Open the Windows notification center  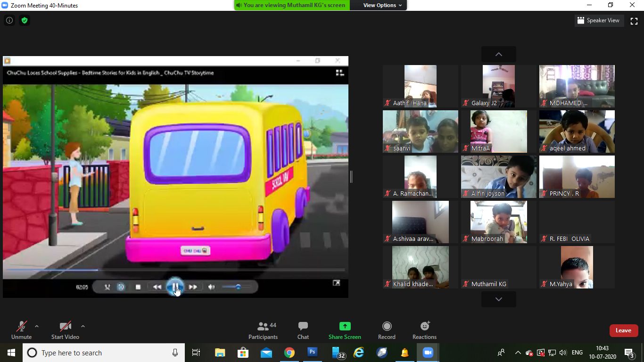[x=629, y=353]
